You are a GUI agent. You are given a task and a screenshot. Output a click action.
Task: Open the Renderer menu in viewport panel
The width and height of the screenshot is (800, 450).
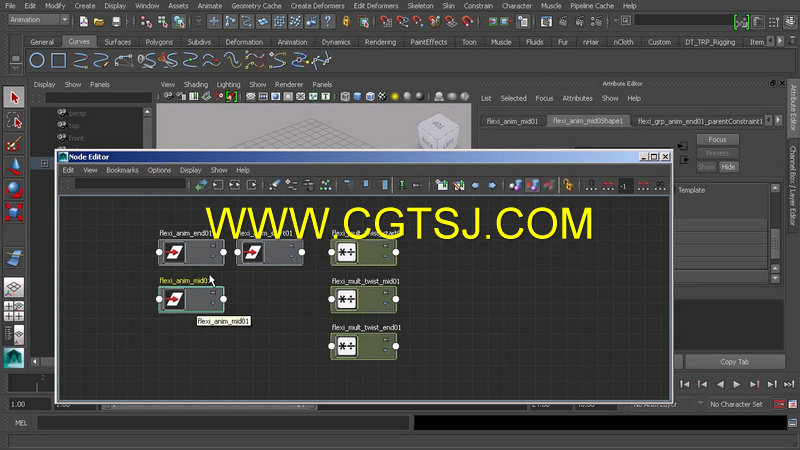pyautogui.click(x=289, y=85)
